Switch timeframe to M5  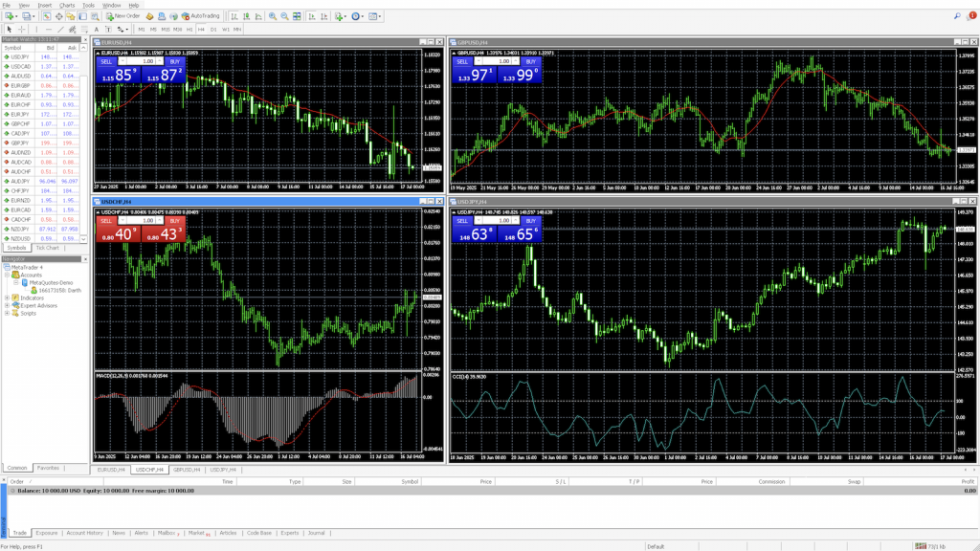click(x=153, y=30)
